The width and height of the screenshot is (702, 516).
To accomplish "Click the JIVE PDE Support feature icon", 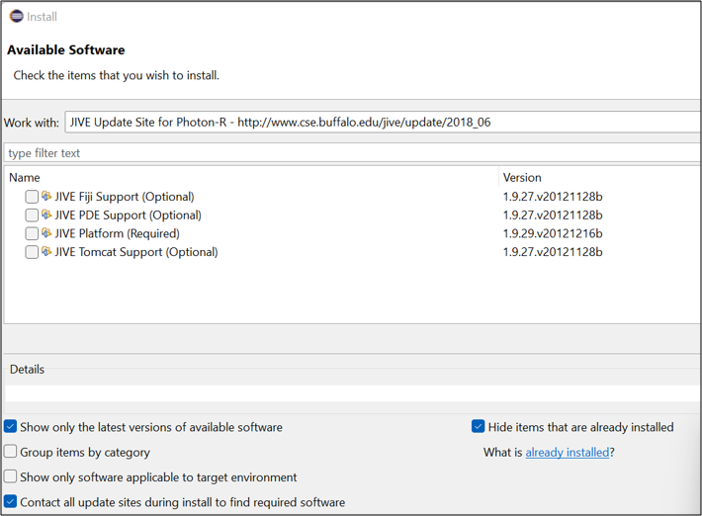I will pyautogui.click(x=47, y=215).
